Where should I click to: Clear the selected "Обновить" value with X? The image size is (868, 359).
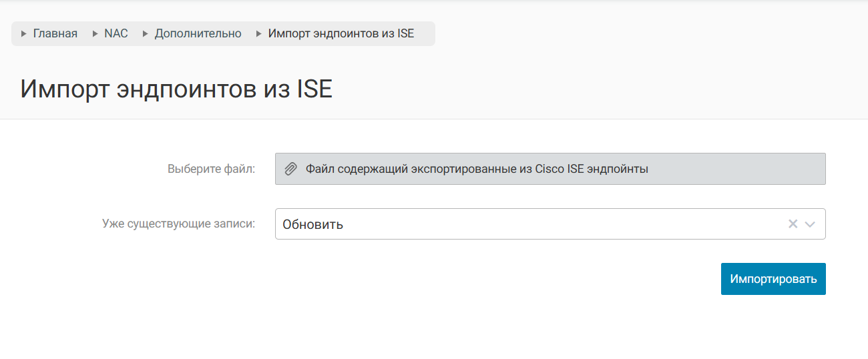793,224
